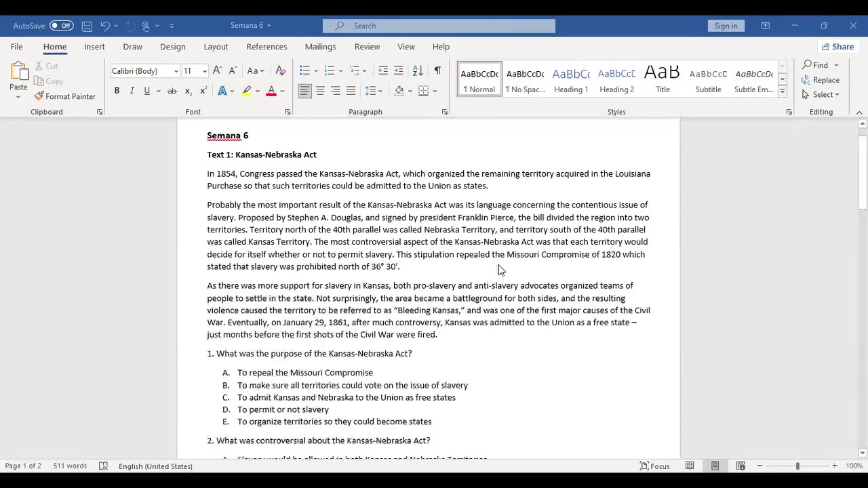Open the File menu
The image size is (868, 488).
tap(16, 47)
